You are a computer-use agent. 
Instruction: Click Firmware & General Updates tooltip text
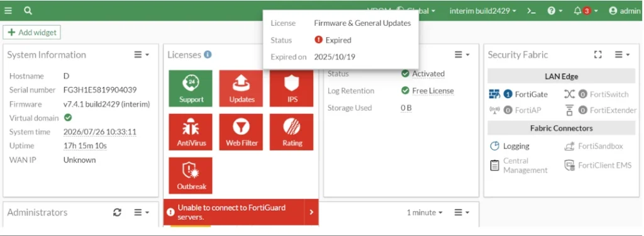362,23
